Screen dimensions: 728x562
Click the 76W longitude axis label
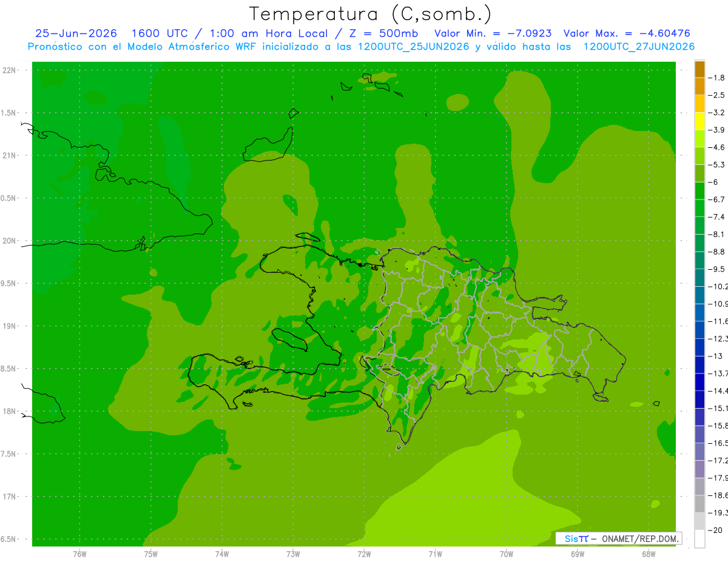[x=79, y=554]
